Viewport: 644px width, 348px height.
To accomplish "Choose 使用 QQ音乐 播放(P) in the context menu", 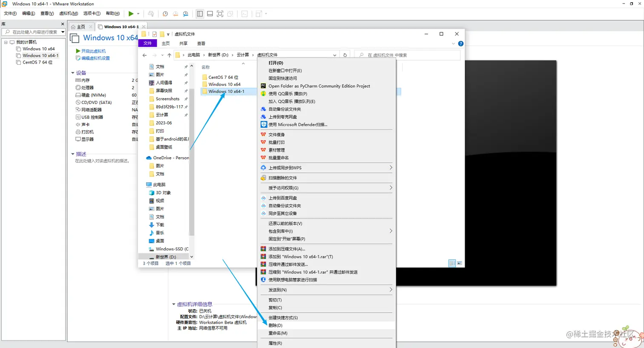I will tap(327, 94).
